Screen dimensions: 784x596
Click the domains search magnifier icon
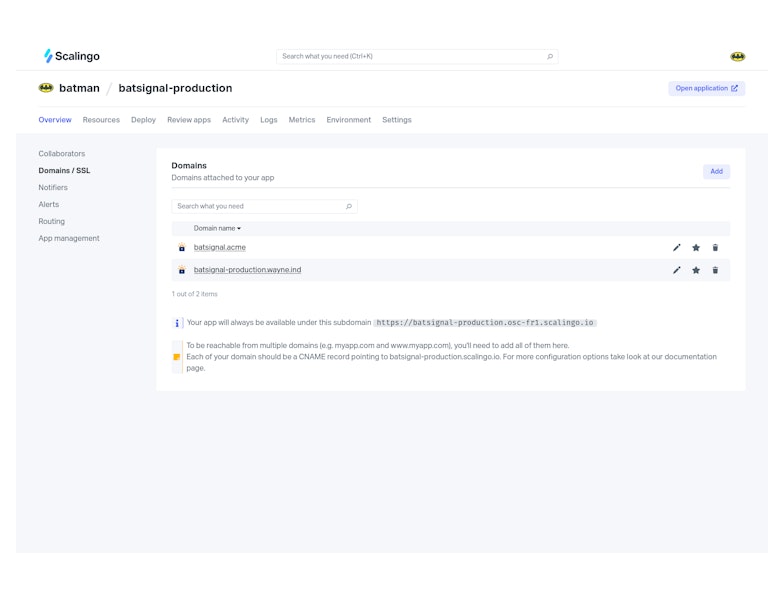click(349, 207)
